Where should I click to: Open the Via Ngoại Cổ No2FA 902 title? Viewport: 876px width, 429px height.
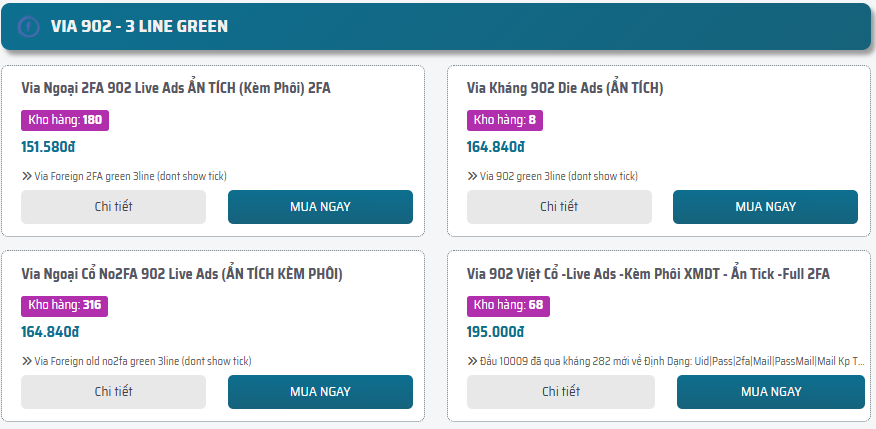182,274
